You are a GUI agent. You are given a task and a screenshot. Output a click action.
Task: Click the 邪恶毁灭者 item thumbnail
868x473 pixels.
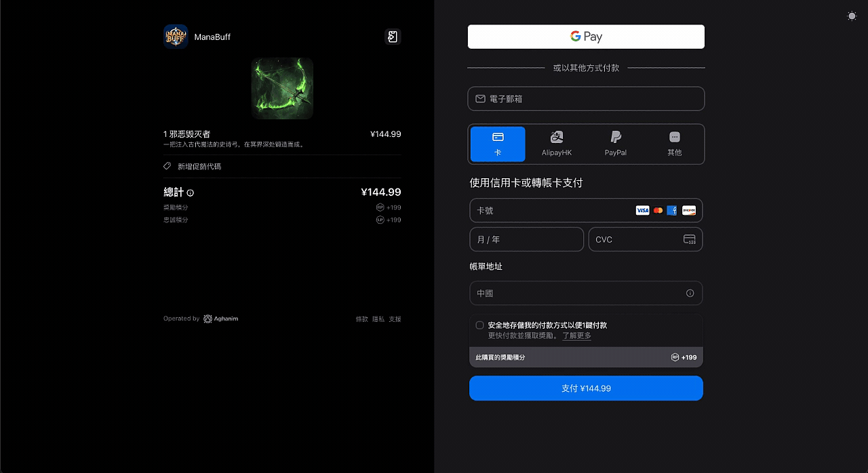281,88
